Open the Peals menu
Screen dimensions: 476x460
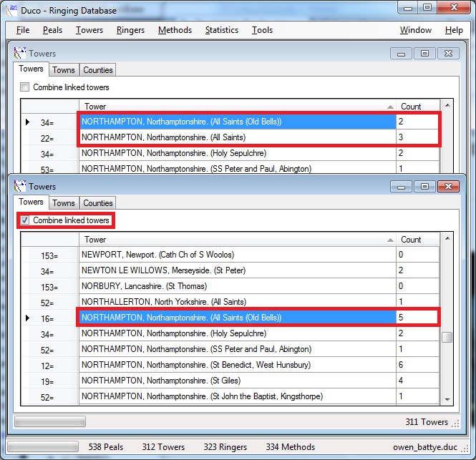pyautogui.click(x=52, y=30)
